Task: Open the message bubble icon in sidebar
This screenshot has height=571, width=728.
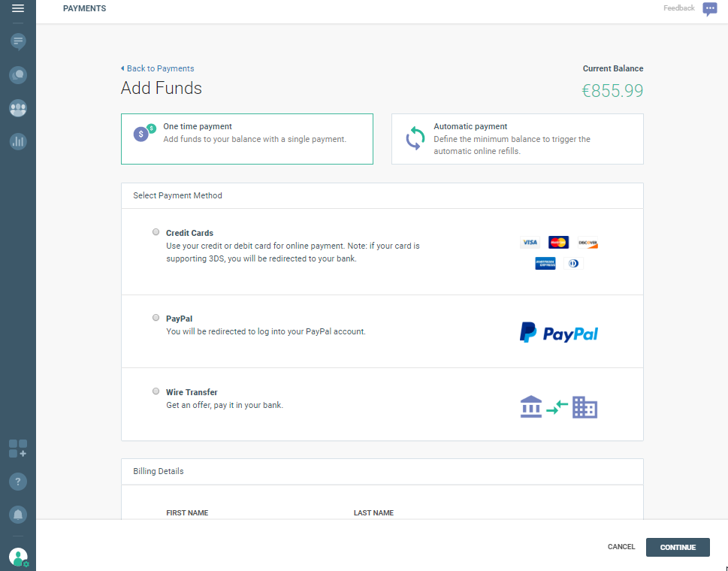Action: [18, 41]
